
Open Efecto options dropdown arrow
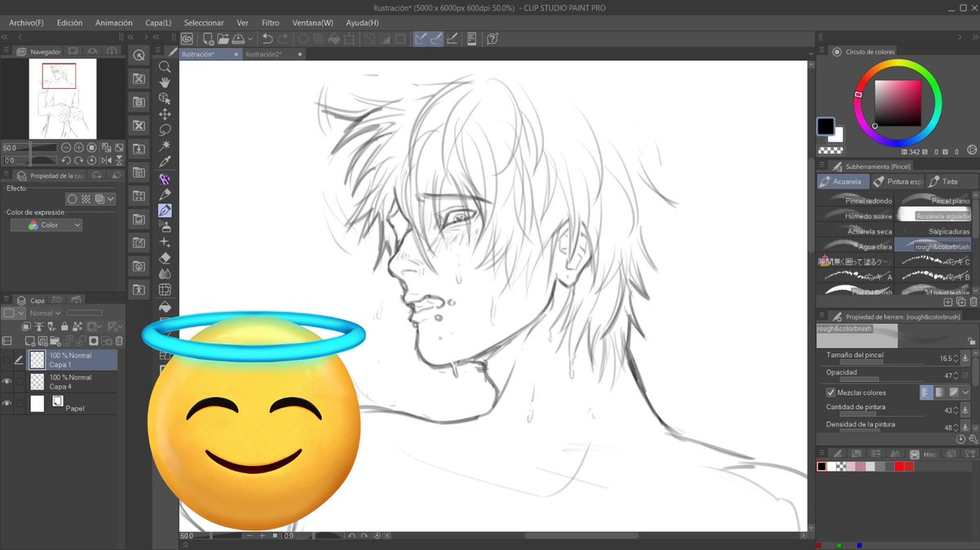(x=111, y=198)
